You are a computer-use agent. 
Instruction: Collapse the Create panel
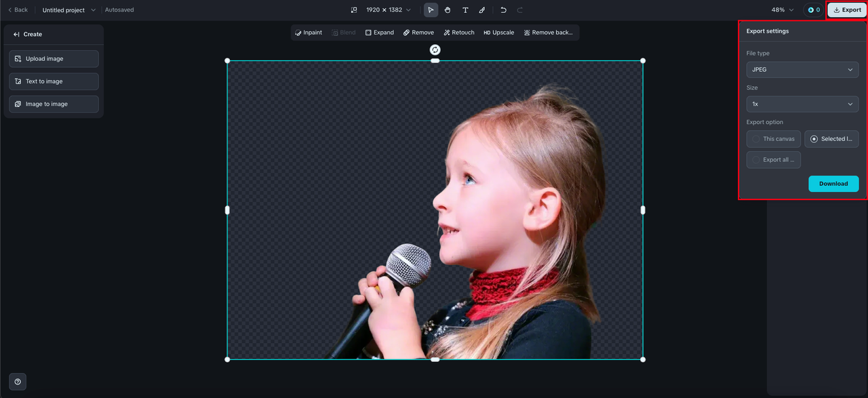[16, 34]
